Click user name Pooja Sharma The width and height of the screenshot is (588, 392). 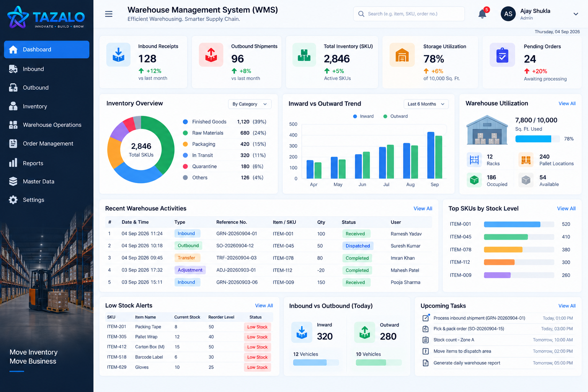tap(405, 282)
